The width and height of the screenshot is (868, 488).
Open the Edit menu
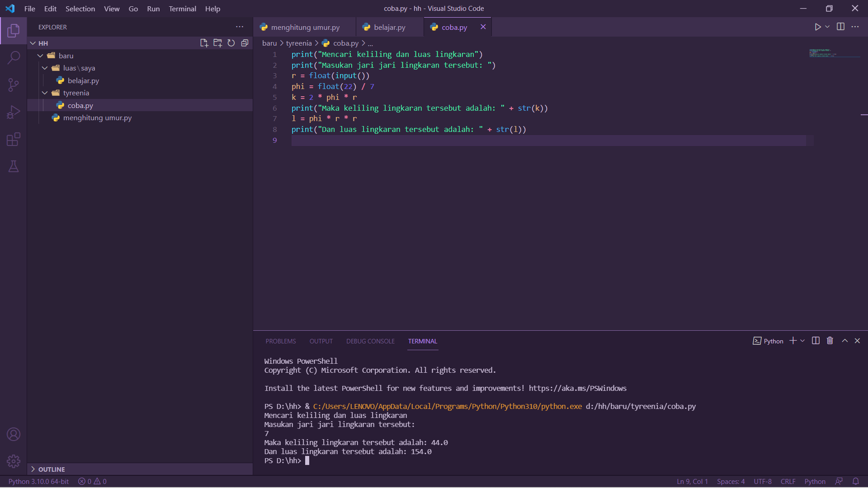[x=50, y=9]
